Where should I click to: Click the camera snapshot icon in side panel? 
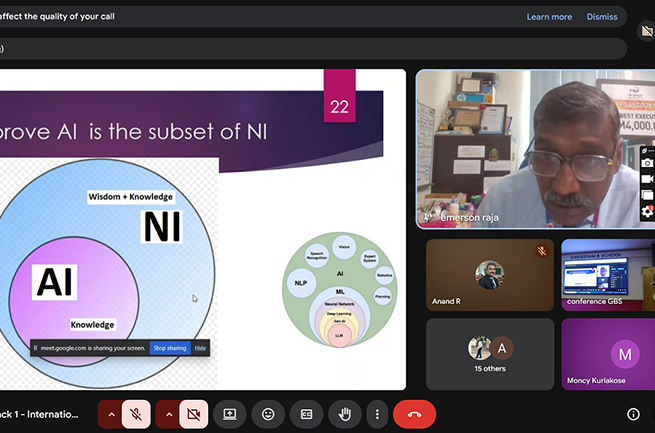click(647, 163)
